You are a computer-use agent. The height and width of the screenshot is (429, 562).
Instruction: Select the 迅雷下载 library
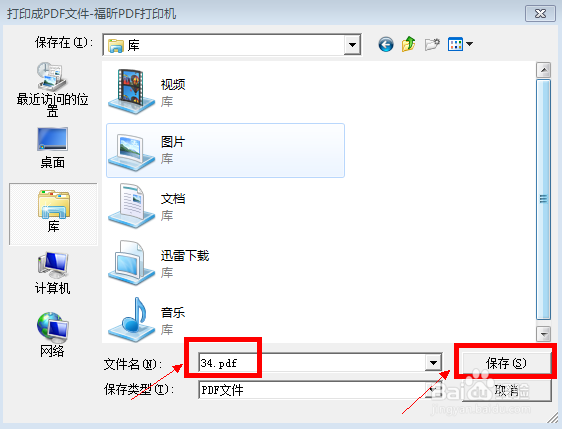(x=225, y=264)
